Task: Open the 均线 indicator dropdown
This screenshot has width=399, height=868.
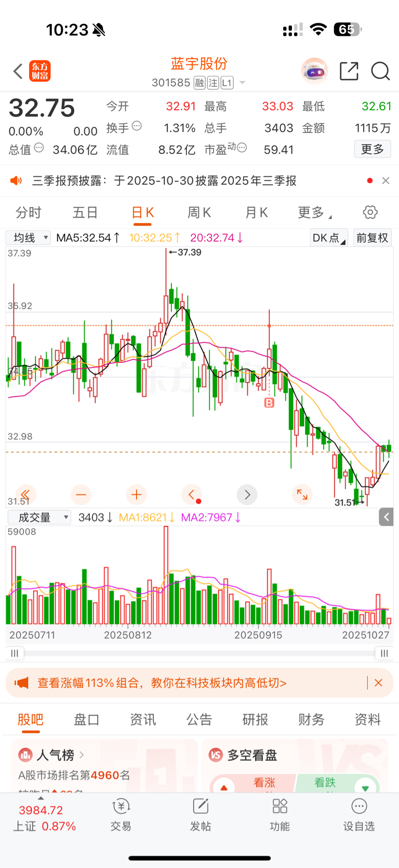Action: 28,238
